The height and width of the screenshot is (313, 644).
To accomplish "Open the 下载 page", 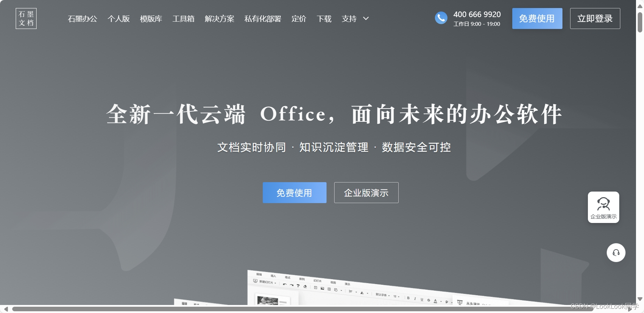I will [x=324, y=19].
